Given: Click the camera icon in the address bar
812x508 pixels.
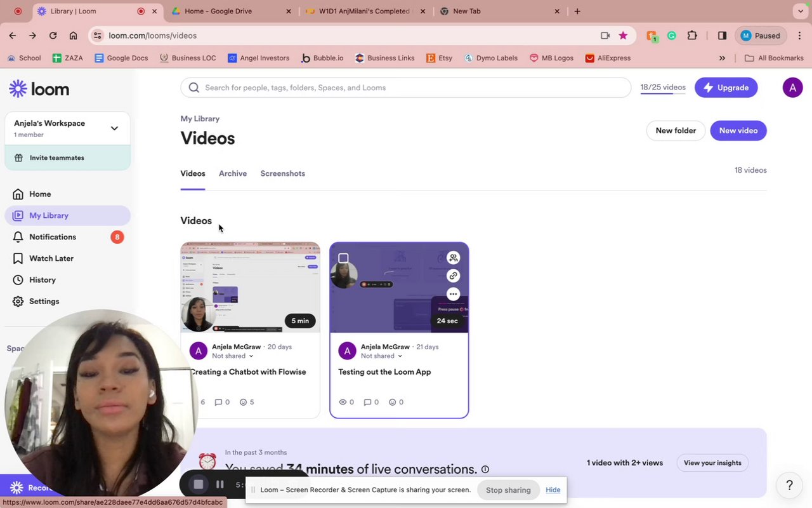Looking at the screenshot, I should (605, 36).
